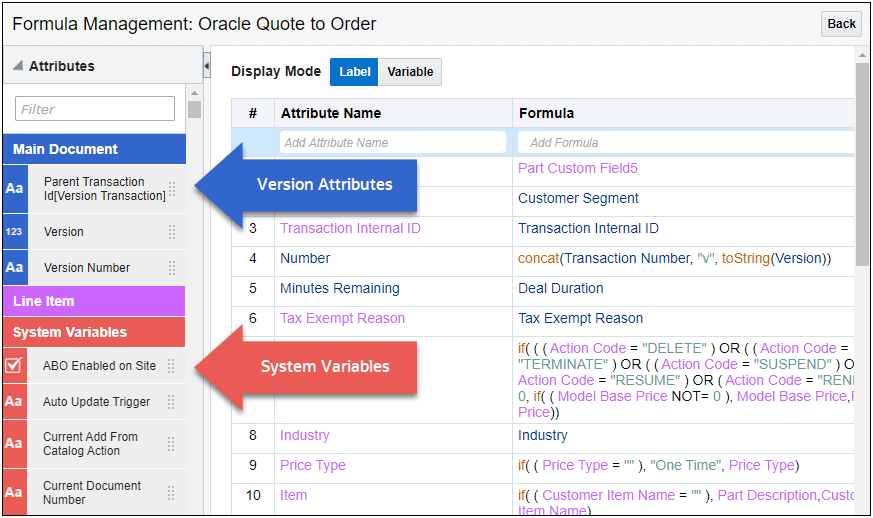Viewport: 873px width, 518px height.
Task: Click the Aa icon beside Auto Update Trigger
Action: tap(15, 402)
